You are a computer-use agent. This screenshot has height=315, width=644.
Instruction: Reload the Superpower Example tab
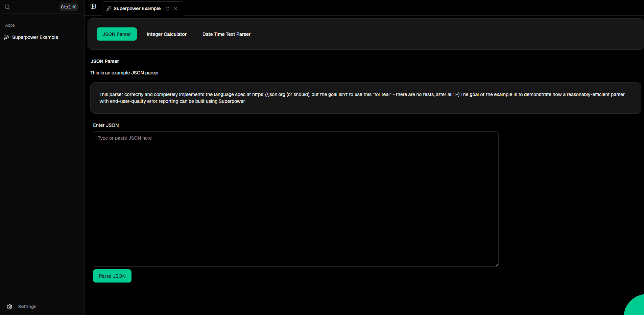[x=167, y=9]
